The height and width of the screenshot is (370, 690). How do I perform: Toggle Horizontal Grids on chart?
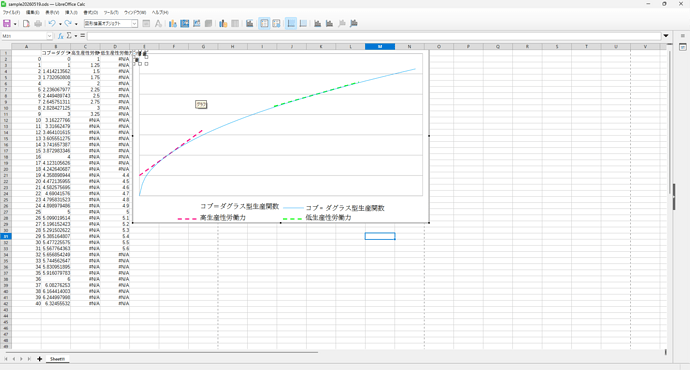[291, 24]
